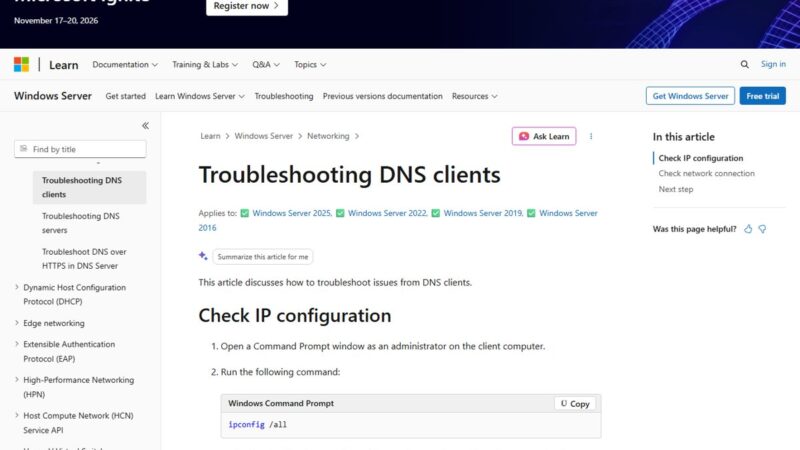Click the Windows Command Prompt label
This screenshot has height=450, width=800.
tap(281, 403)
